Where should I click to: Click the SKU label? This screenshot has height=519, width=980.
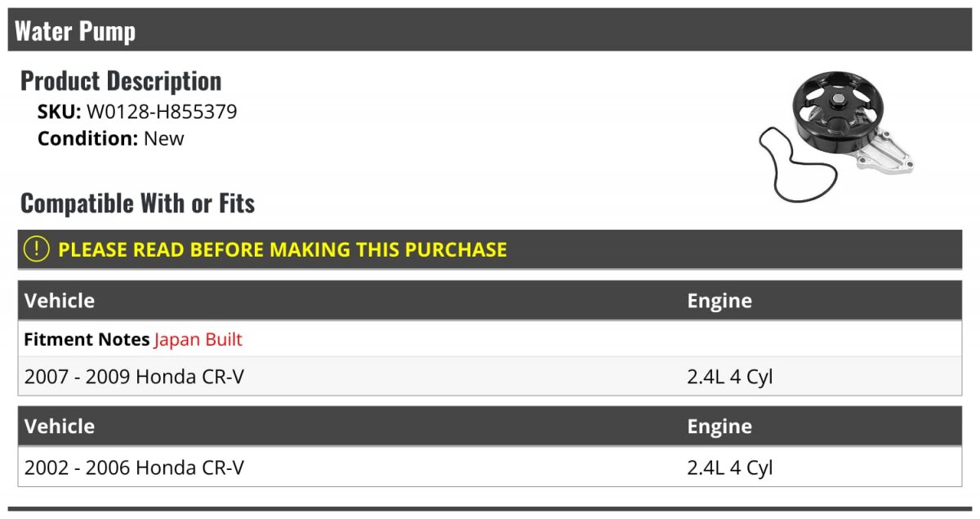60,112
